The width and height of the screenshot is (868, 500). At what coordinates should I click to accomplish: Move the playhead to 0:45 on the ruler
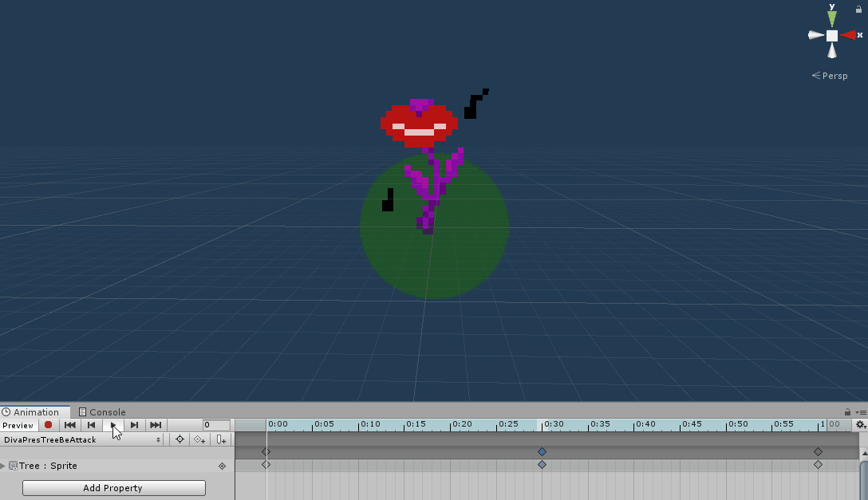point(681,424)
